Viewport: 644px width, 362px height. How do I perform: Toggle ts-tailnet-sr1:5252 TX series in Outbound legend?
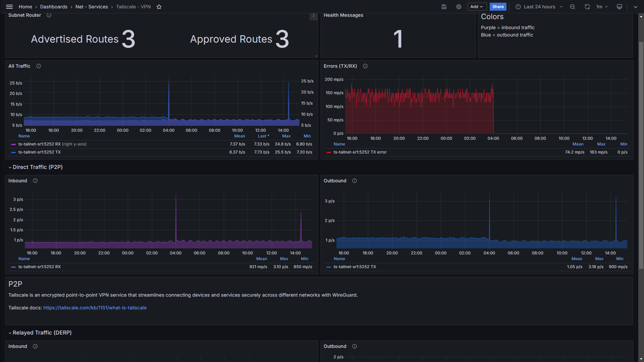coord(355,267)
